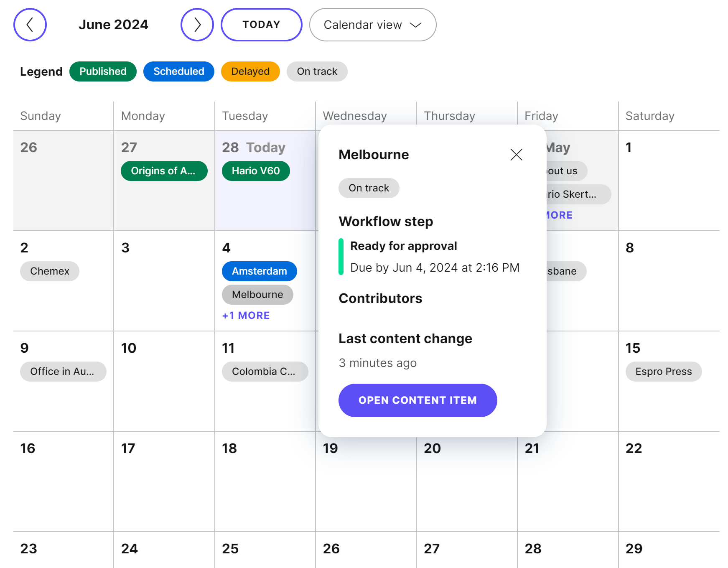The height and width of the screenshot is (568, 728).
Task: Navigate to previous month using left arrow
Action: [x=30, y=25]
